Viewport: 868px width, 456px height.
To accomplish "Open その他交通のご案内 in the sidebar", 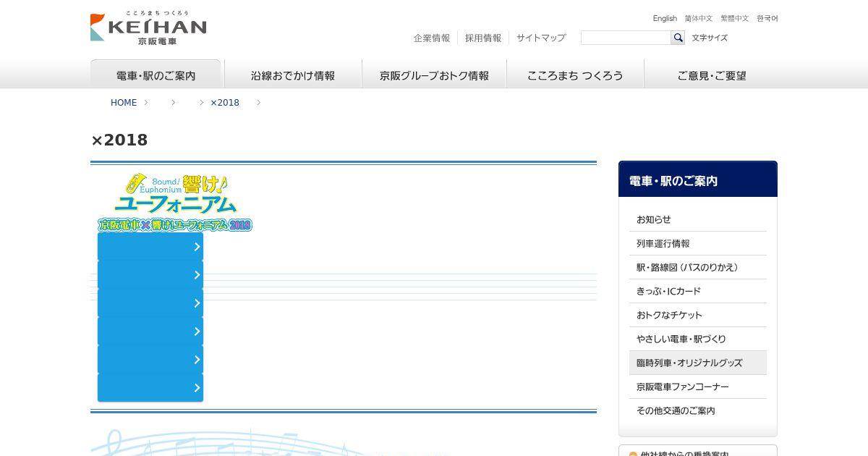I will 698,410.
